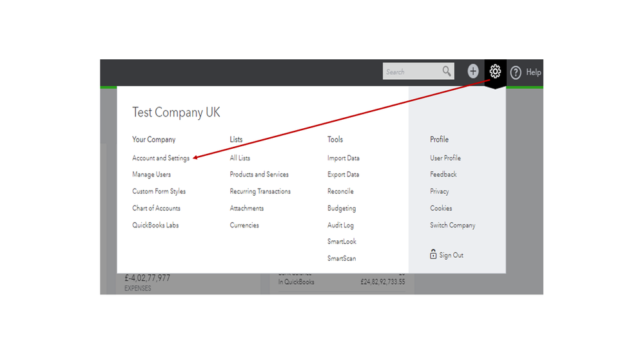Open Cookies link
This screenshot has height=362, width=644.
click(x=441, y=208)
